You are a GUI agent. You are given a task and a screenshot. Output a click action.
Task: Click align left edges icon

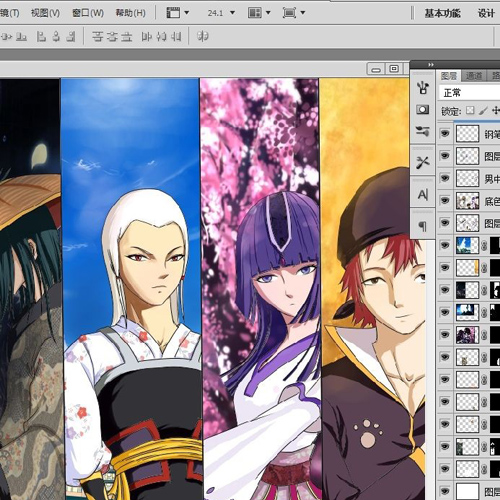(x=41, y=36)
